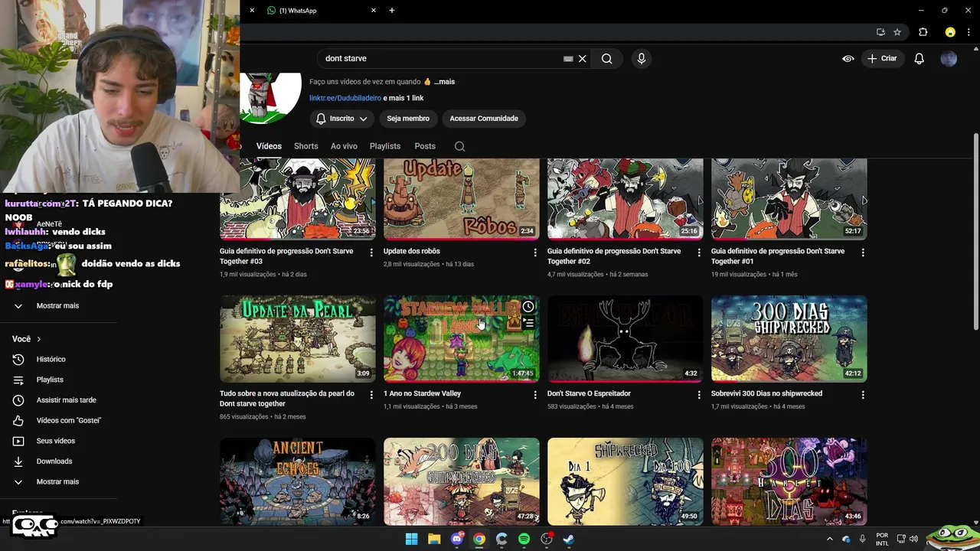Open options menu for Guia definitivo #03
This screenshot has width=980, height=551.
click(371, 253)
